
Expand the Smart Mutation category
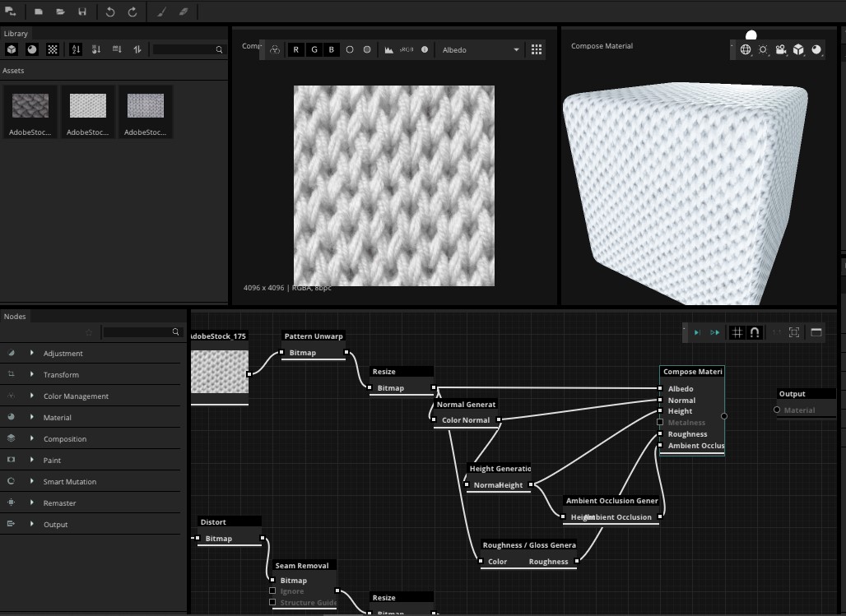69,482
